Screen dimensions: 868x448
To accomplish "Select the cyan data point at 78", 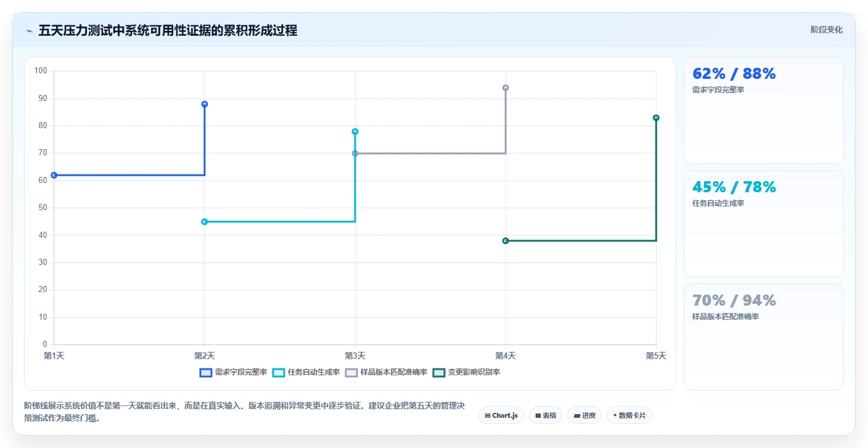I will (x=355, y=131).
